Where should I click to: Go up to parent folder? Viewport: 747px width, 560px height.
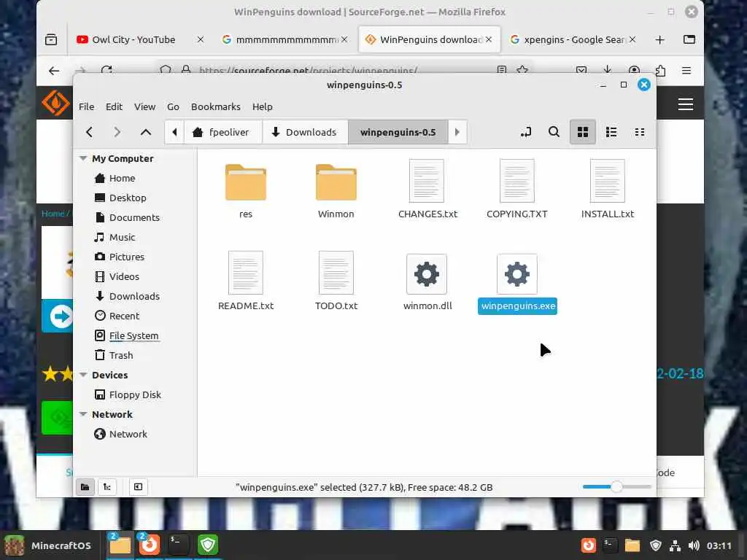[x=146, y=132]
